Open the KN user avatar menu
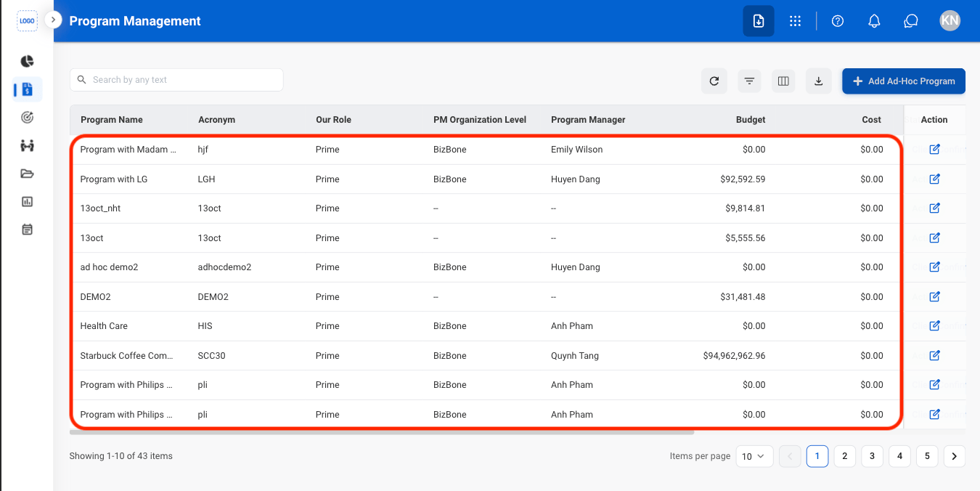The width and height of the screenshot is (980, 491). [950, 20]
